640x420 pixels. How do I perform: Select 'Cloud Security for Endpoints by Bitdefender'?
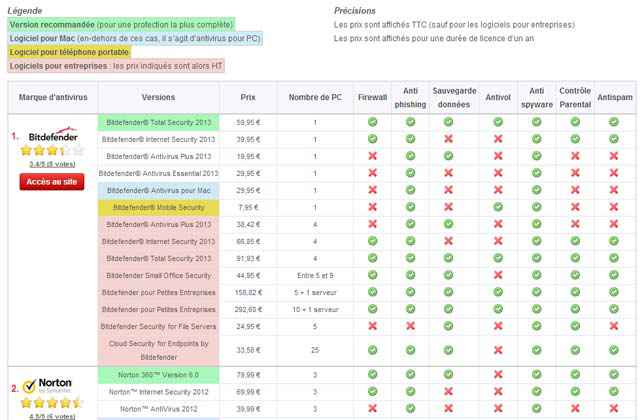158,350
